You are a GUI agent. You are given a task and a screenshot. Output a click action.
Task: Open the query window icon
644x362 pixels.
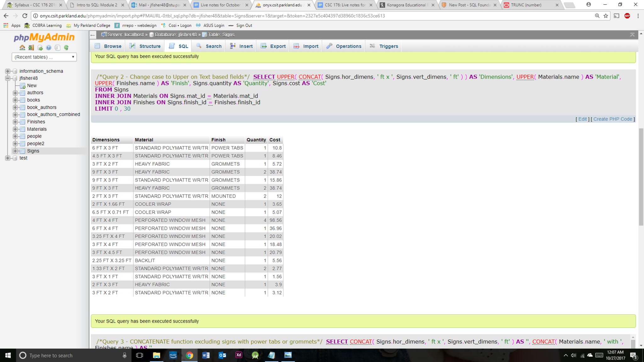point(40,48)
